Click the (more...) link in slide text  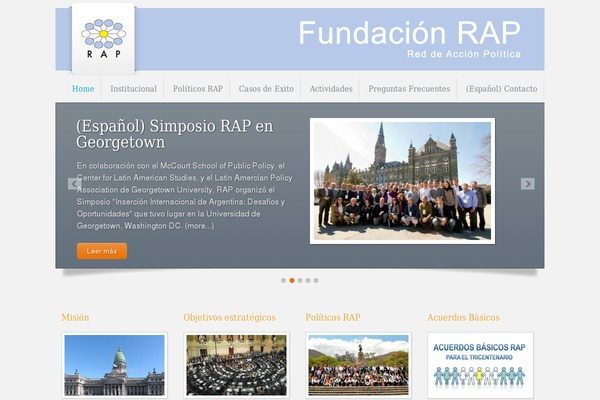pyautogui.click(x=199, y=226)
